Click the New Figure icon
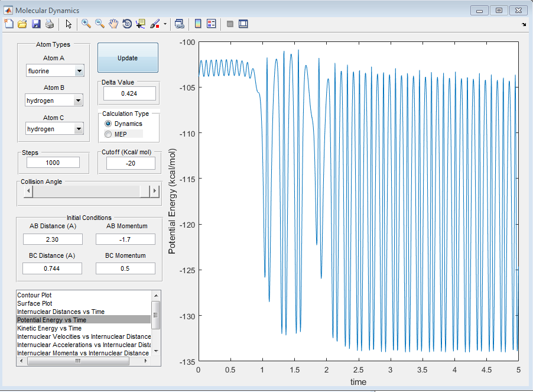The image size is (533, 392). point(8,24)
